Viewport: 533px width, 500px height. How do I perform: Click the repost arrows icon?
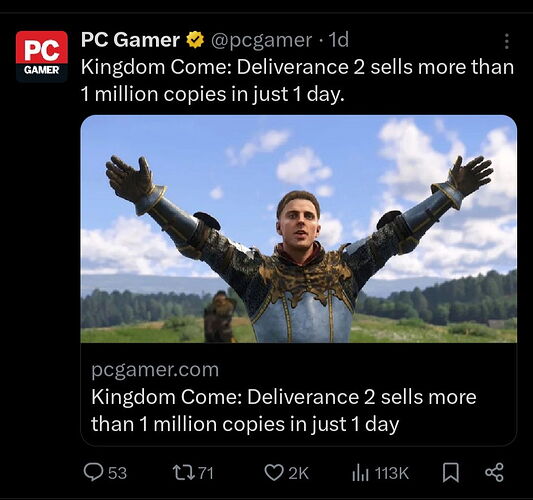tap(184, 472)
